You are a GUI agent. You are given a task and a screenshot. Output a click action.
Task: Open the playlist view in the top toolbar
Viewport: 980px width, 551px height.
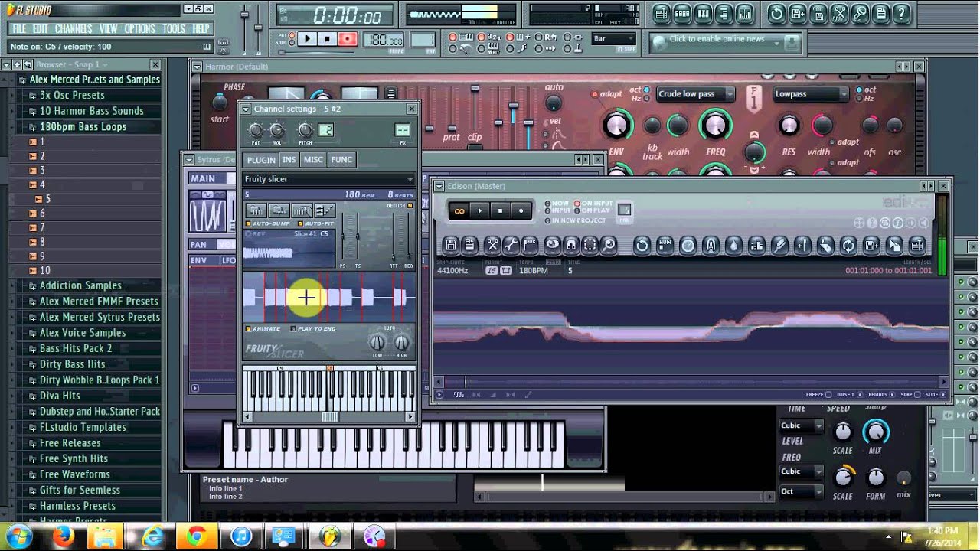click(x=661, y=13)
